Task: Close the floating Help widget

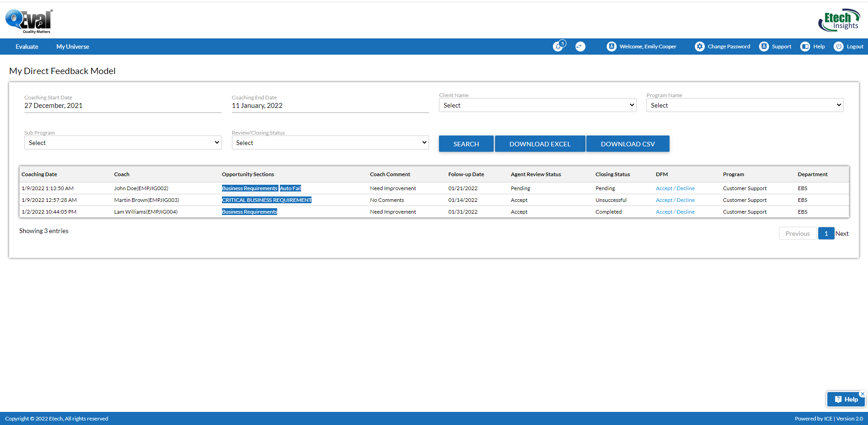Action: 862,394
